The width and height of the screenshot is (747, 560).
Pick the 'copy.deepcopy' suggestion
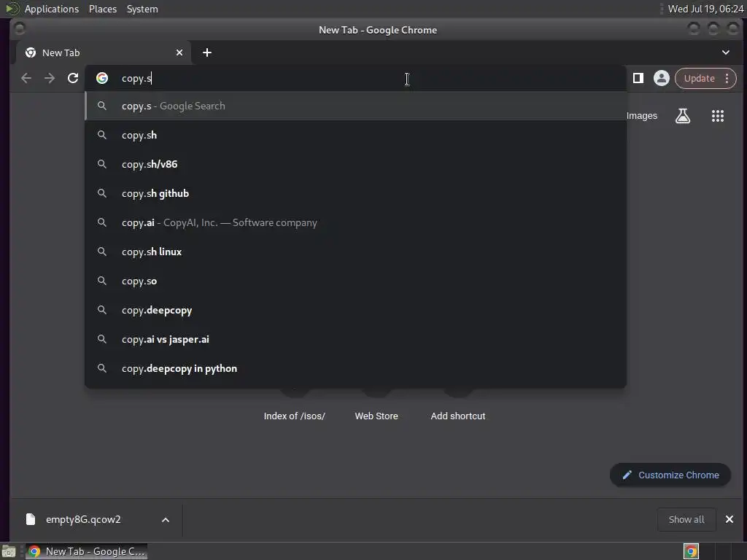point(355,310)
